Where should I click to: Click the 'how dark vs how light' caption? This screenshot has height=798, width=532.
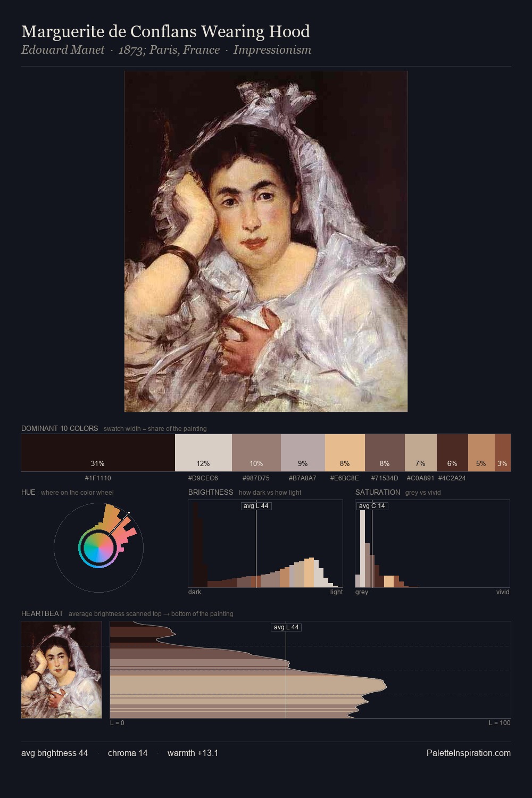270,492
